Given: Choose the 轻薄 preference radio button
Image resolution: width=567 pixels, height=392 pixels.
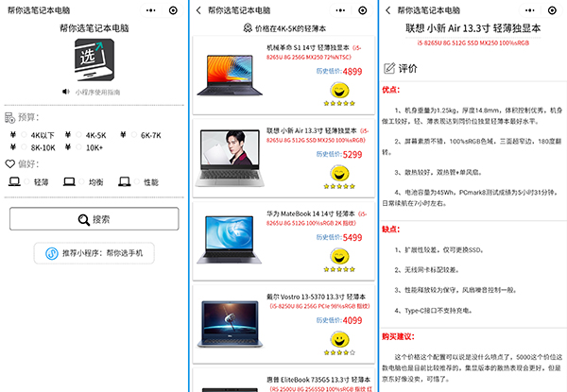Looking at the screenshot, I should tap(26, 181).
